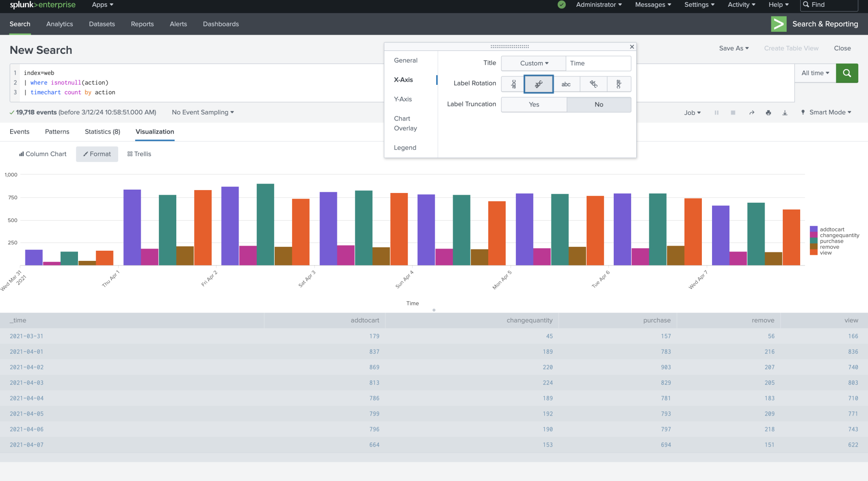Image resolution: width=868 pixels, height=481 pixels.
Task: Open the chart Format panel
Action: click(x=97, y=154)
